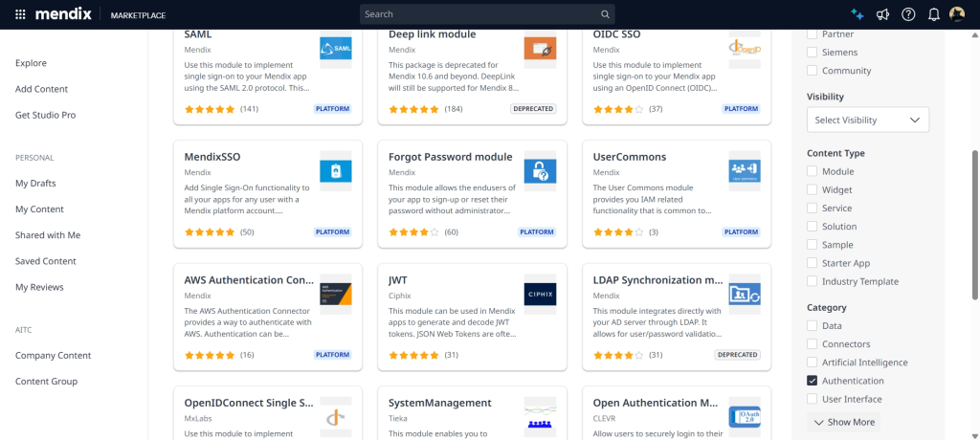The height and width of the screenshot is (440, 980).
Task: Check the Starter App checkbox
Action: [812, 263]
